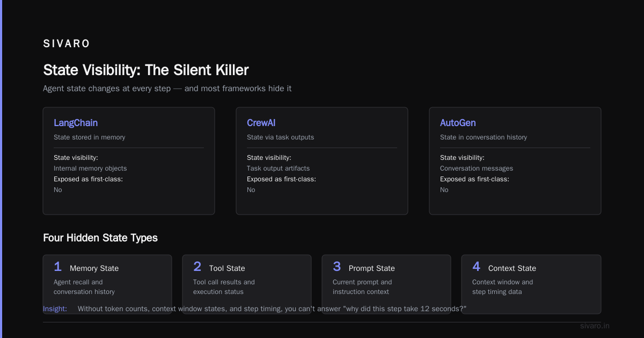The image size is (644, 338).
Task: Select the number 4 Context State badge
Action: 477,267
